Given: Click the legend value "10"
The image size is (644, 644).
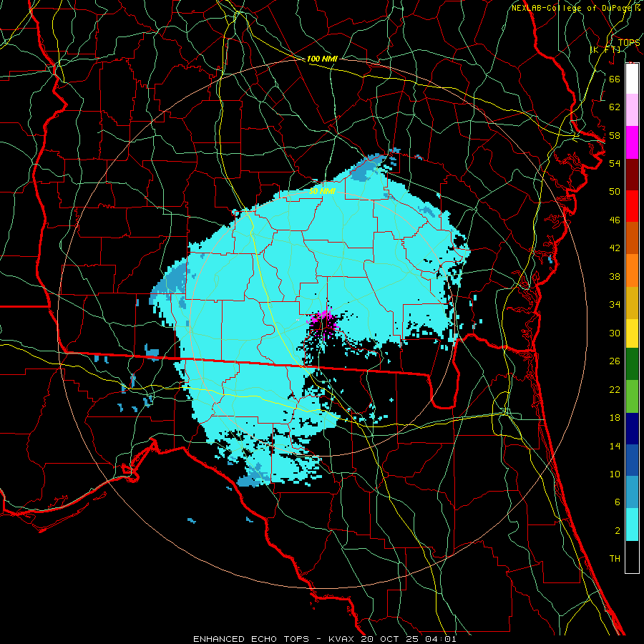Looking at the screenshot, I should (615, 474).
